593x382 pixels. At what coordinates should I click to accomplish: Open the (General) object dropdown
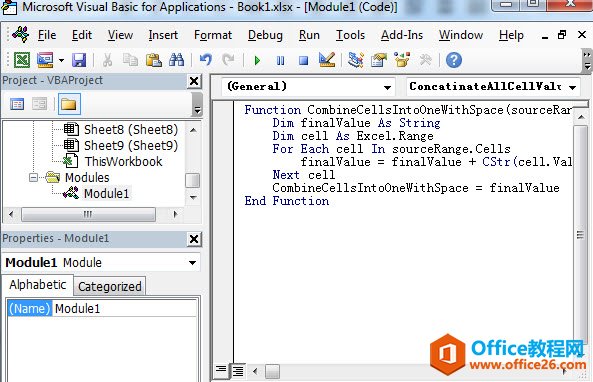pos(309,87)
